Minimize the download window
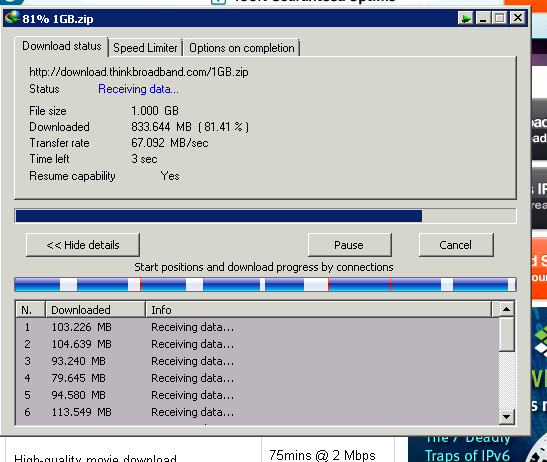547x462 pixels. tap(483, 18)
